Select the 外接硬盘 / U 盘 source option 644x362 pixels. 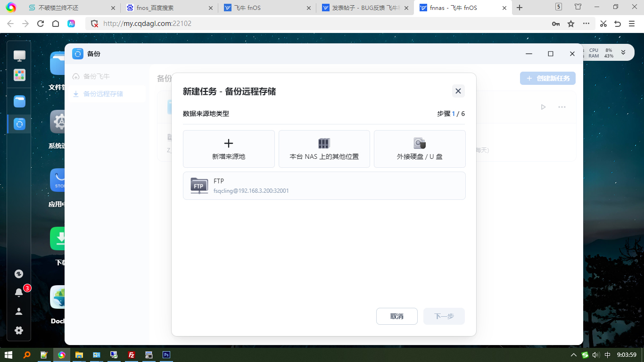pyautogui.click(x=419, y=149)
